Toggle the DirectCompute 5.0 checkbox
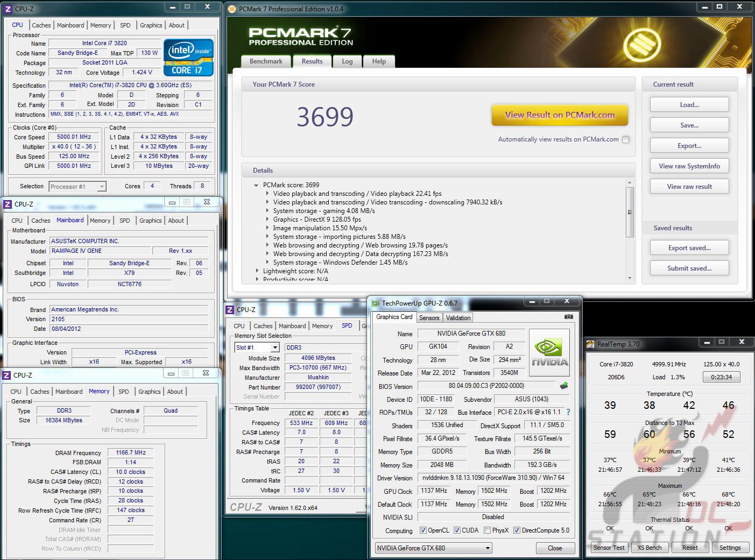 (x=517, y=530)
